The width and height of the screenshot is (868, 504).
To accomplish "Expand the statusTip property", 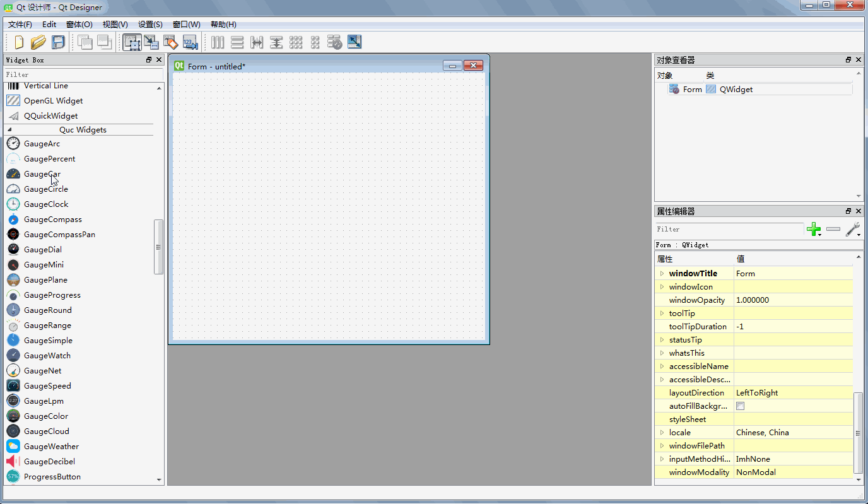I will (x=662, y=340).
